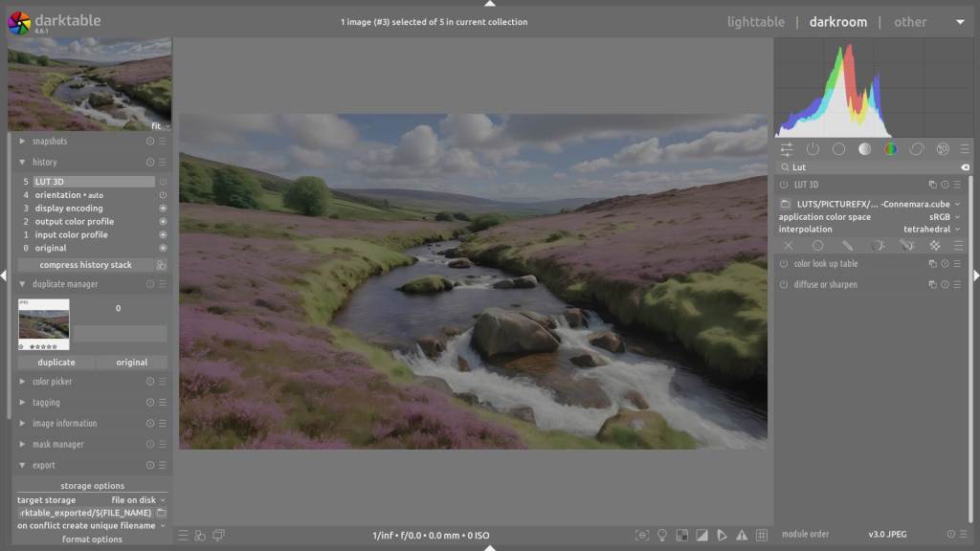Click the module search field
980x551 pixels.
coord(872,167)
